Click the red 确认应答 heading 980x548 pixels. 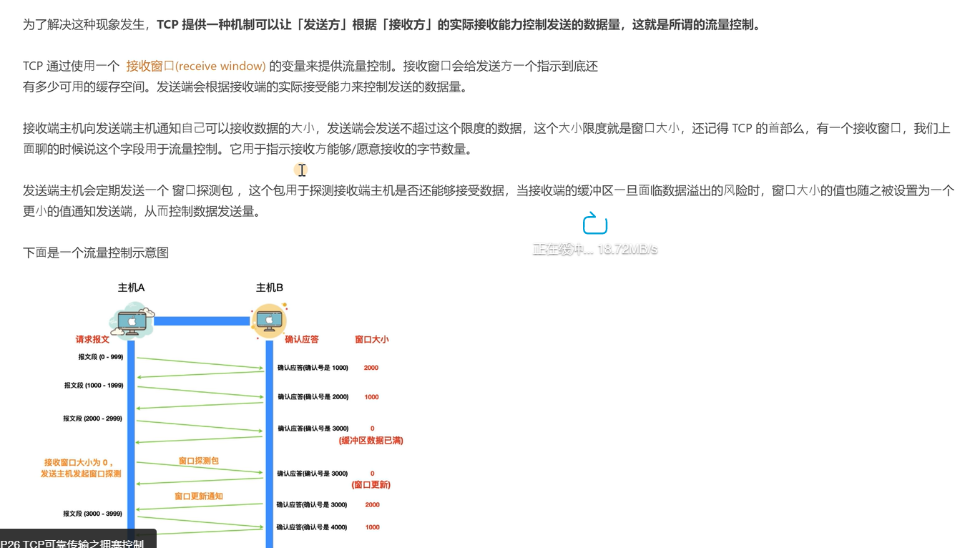click(x=302, y=339)
